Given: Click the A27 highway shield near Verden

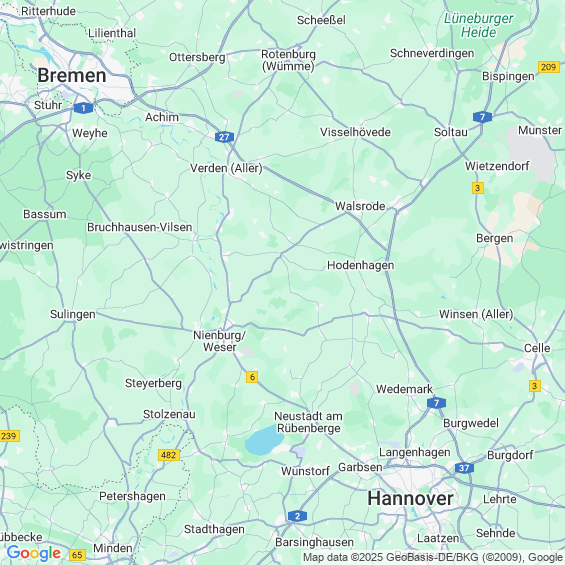Looking at the screenshot, I should click(x=224, y=137).
